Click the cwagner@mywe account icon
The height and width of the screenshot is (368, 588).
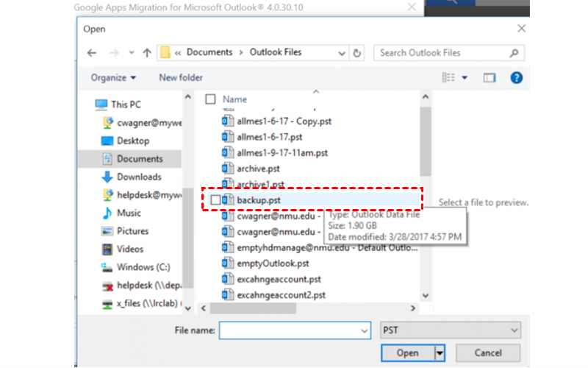[107, 122]
